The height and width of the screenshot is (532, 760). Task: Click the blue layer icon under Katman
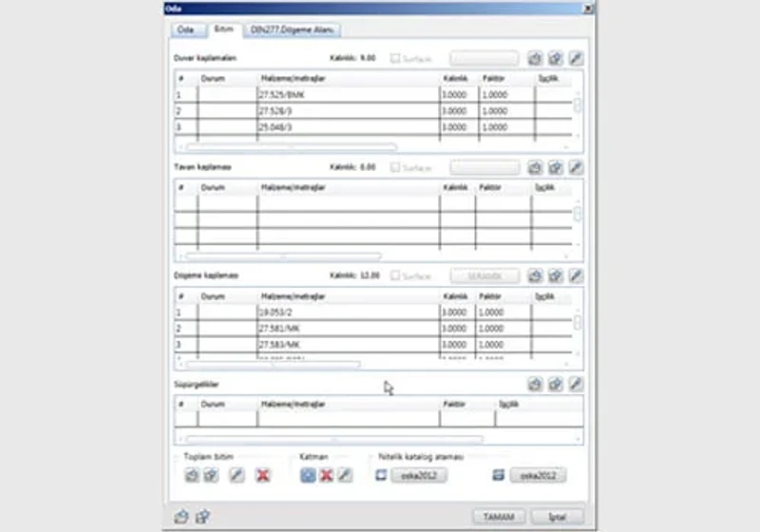(x=308, y=475)
